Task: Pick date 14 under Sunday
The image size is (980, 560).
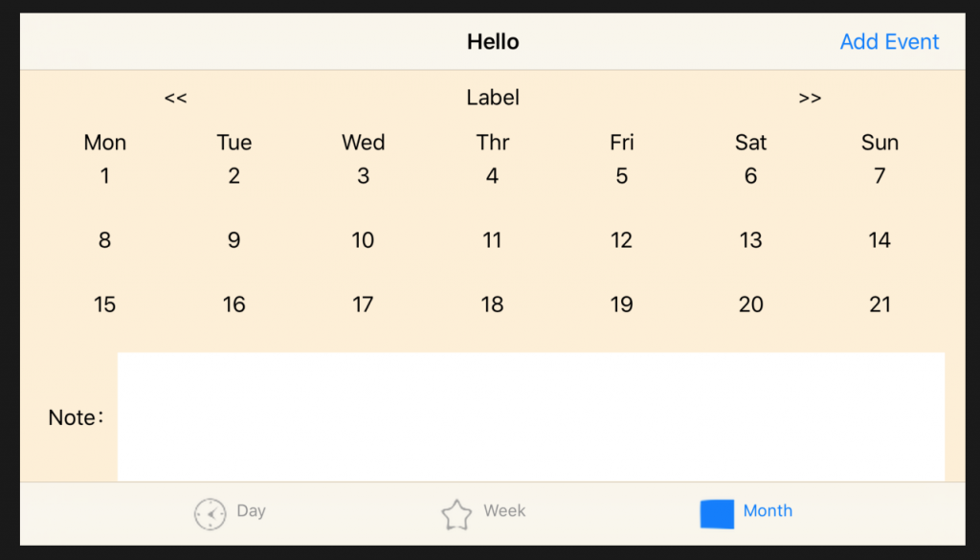Action: (x=880, y=240)
